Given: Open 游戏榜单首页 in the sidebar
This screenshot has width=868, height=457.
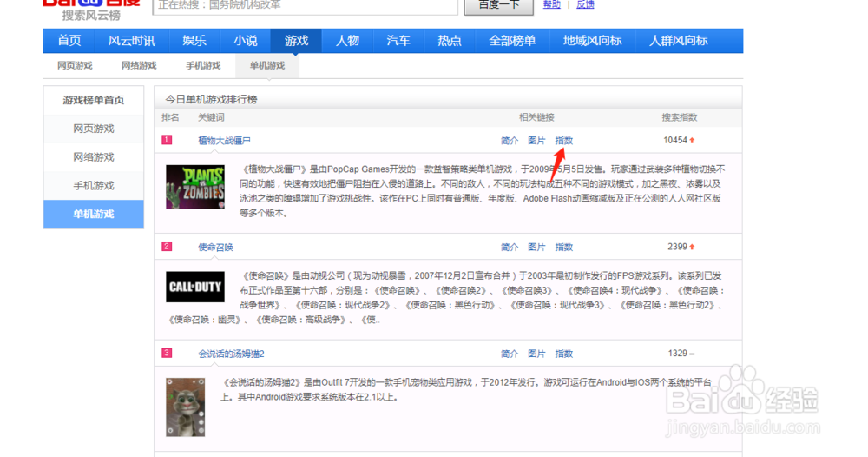Looking at the screenshot, I should [x=94, y=100].
